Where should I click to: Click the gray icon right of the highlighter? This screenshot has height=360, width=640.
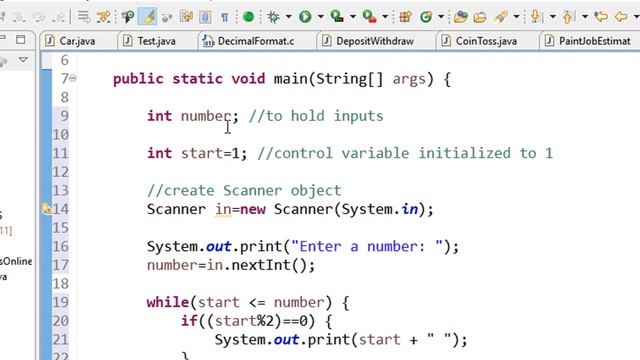coord(167,17)
